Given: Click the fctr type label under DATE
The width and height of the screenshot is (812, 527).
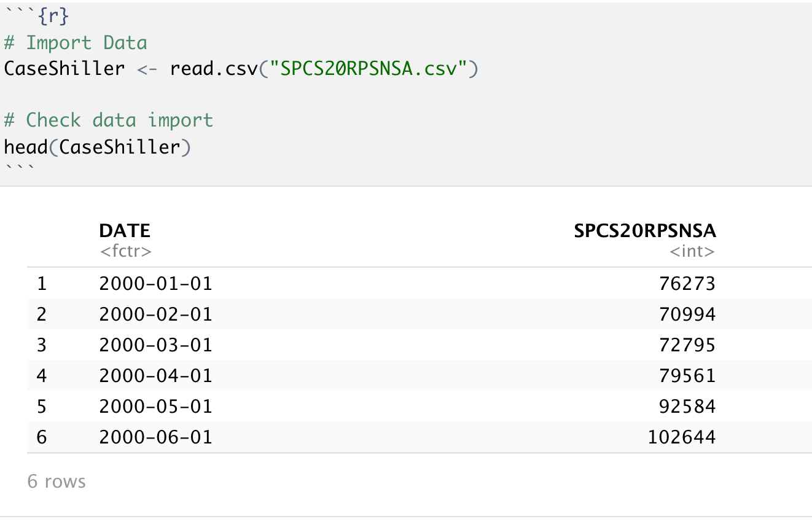Looking at the screenshot, I should (125, 251).
